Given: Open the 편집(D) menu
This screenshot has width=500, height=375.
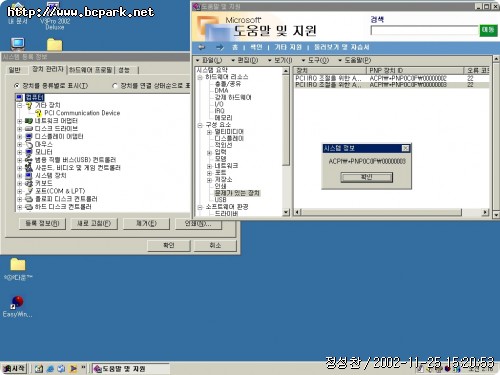Looking at the screenshot, I should pyautogui.click(x=245, y=60).
